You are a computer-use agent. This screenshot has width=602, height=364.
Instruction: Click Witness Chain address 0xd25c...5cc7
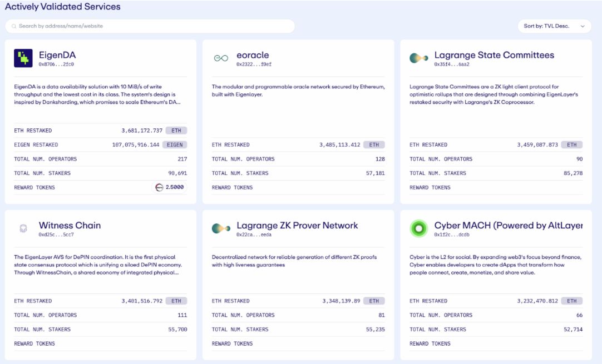[56, 235]
